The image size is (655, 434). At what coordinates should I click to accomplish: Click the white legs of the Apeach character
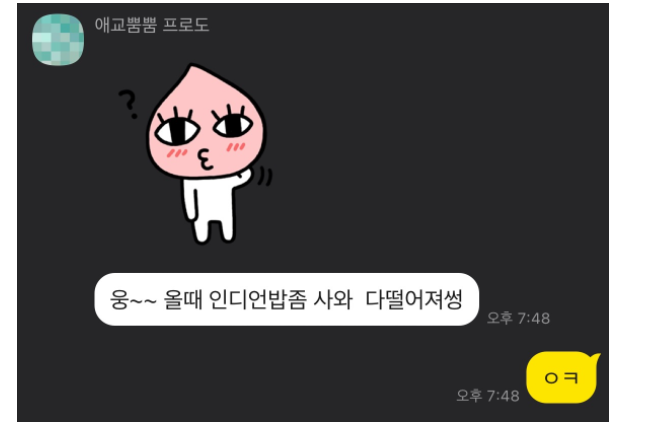tap(213, 228)
